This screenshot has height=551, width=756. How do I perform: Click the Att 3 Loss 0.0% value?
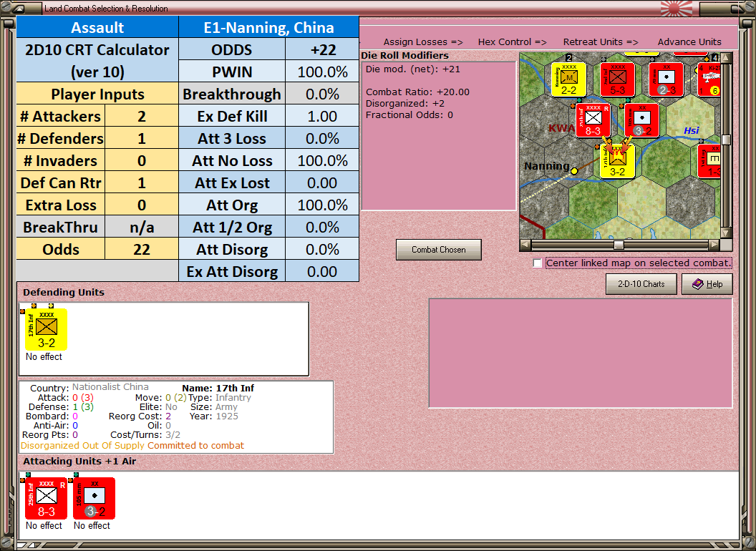click(322, 138)
